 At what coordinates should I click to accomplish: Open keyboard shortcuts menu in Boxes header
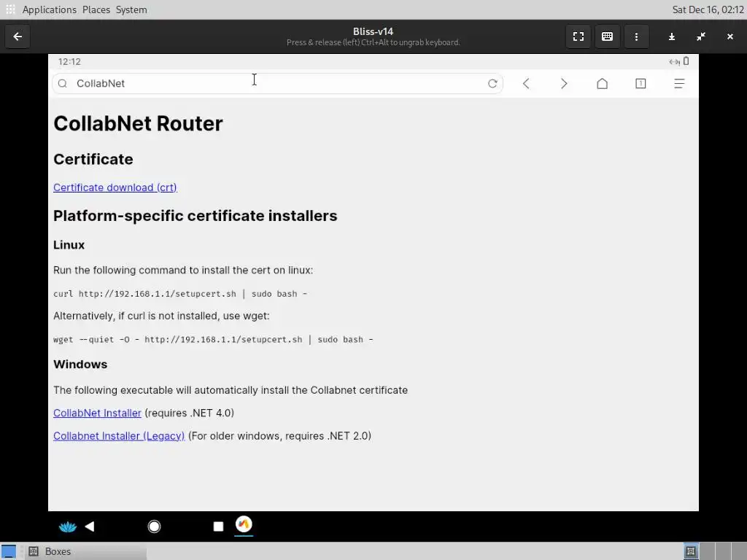pyautogui.click(x=607, y=36)
